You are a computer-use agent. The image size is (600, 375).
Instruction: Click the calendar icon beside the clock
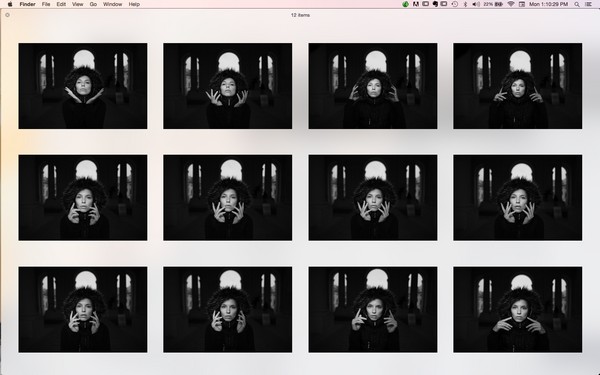pos(522,4)
